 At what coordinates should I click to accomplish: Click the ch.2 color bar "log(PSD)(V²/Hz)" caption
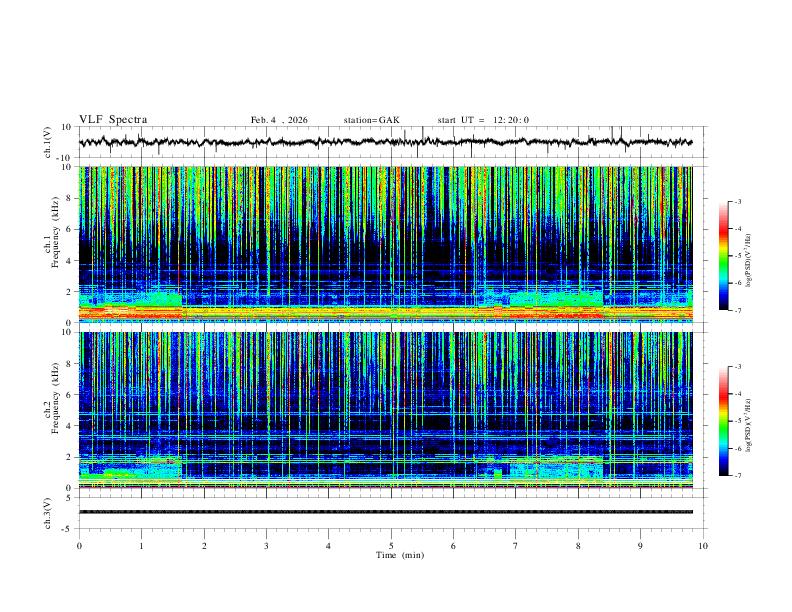pos(749,425)
